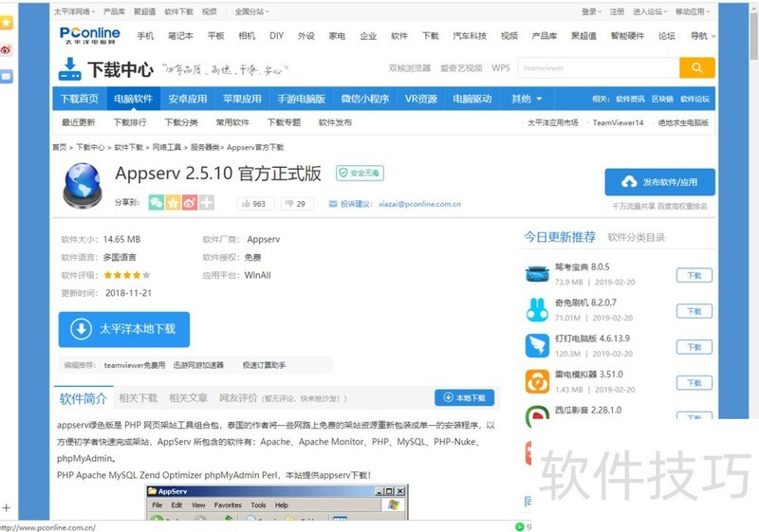
Task: Click 下载 button for 驾考宝典
Action: click(x=694, y=275)
